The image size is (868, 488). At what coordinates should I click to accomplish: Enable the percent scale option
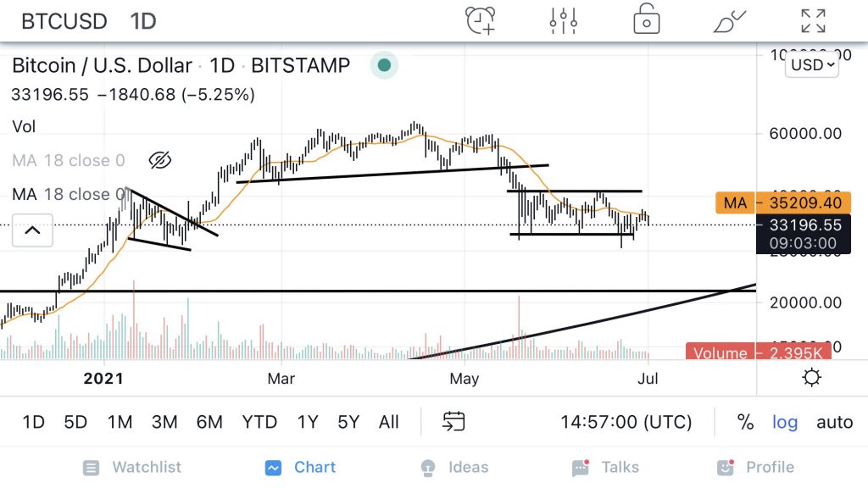pos(745,422)
